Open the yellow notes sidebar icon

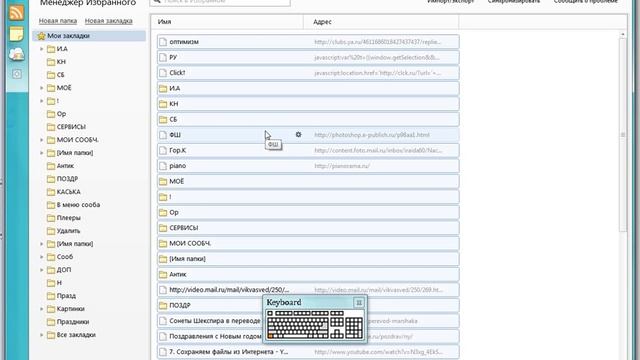coord(16,34)
